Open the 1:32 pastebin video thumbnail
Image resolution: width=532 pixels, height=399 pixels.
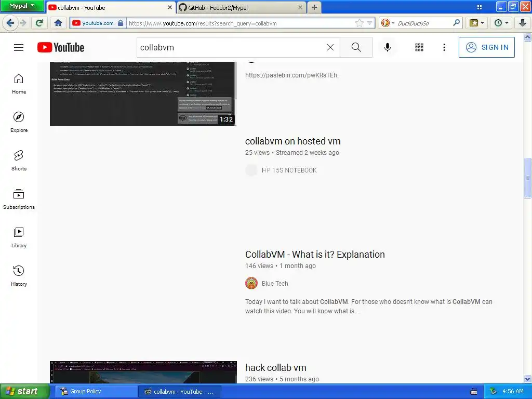[x=143, y=94]
